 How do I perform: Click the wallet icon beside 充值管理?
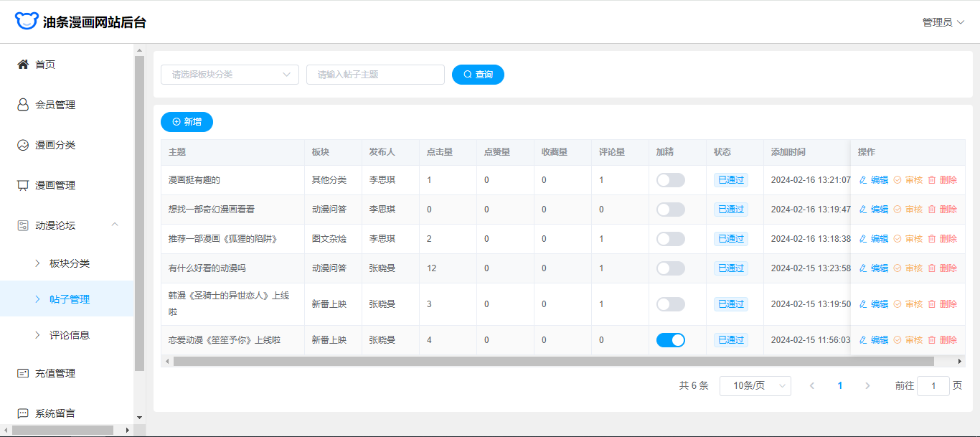[23, 373]
